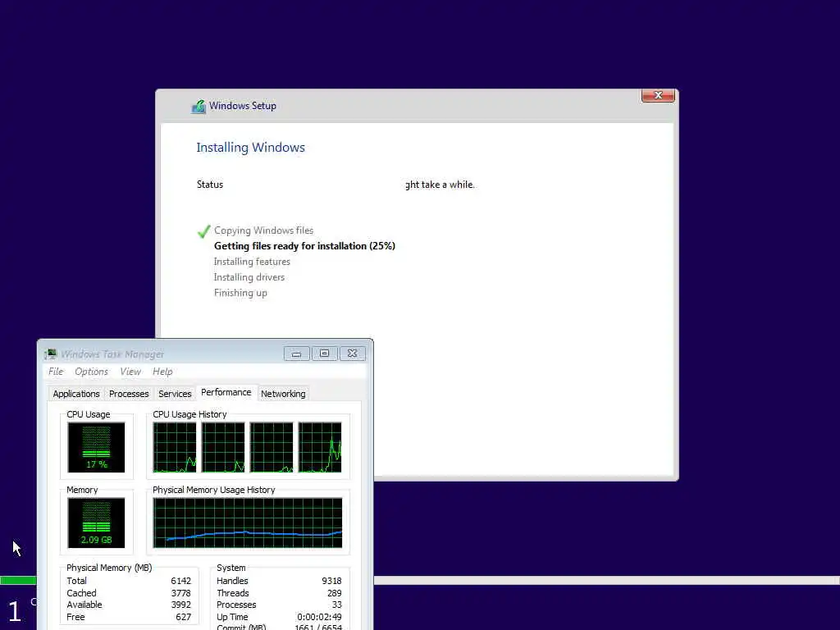Click the step number 1 at bottom left

pos(15,611)
